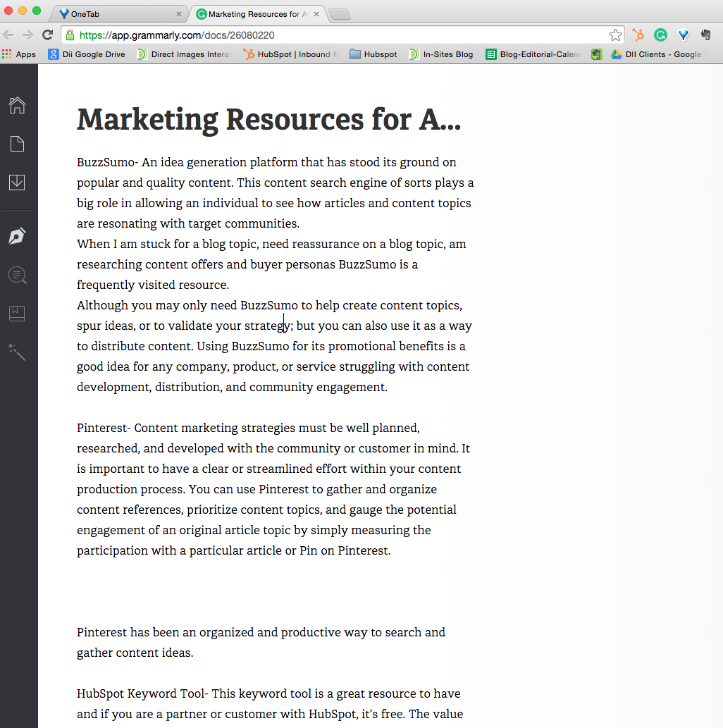Click the word 'Pinterest-' starting the paragraph
The height and width of the screenshot is (728, 723).
pos(104,428)
